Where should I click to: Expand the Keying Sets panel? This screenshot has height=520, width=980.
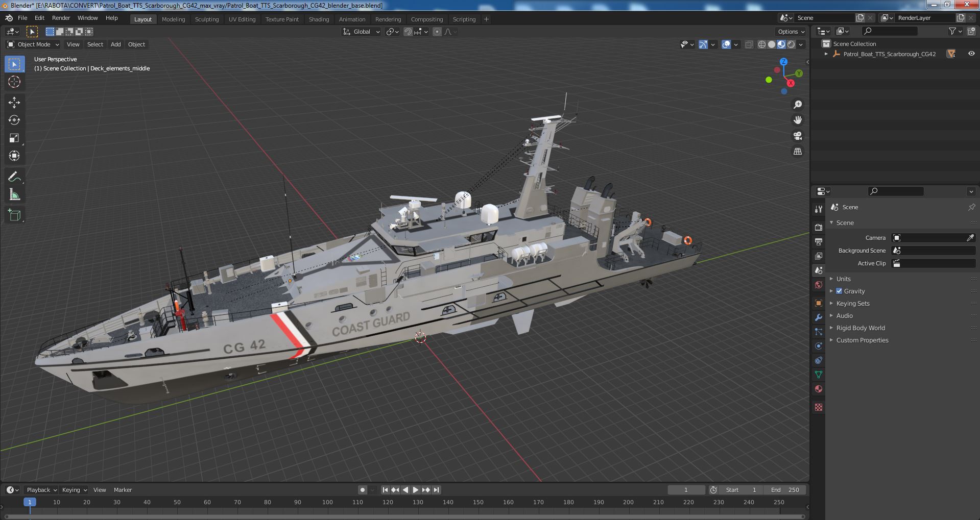[852, 303]
